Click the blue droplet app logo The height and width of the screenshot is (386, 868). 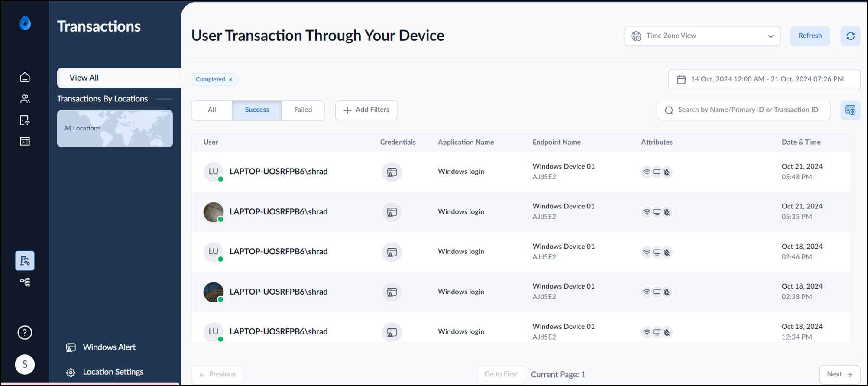click(25, 23)
